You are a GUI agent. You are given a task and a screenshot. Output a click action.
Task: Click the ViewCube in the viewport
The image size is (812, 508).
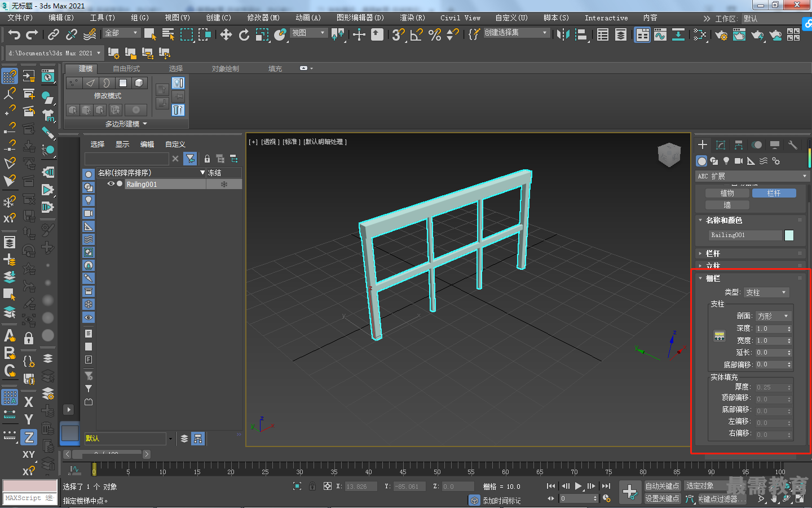(x=669, y=155)
